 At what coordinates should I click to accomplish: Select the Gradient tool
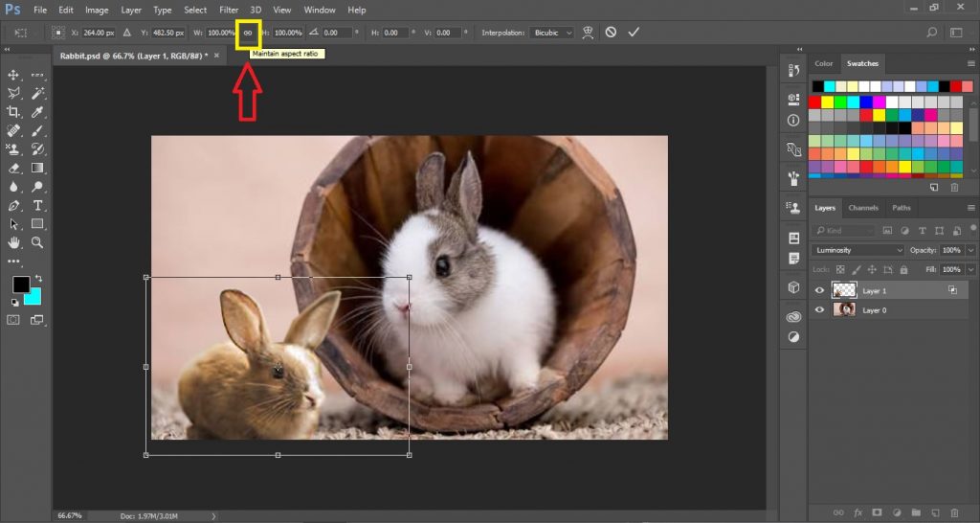pos(37,168)
